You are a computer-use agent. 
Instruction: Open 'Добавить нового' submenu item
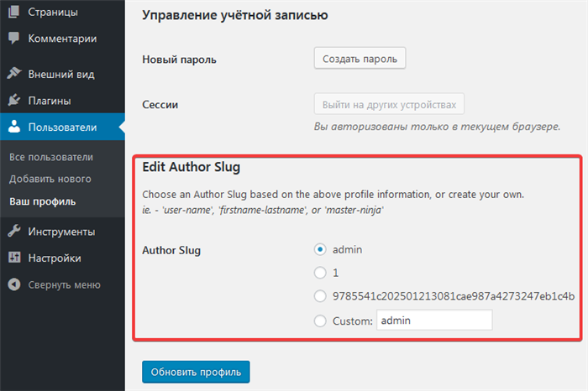pyautogui.click(x=50, y=179)
